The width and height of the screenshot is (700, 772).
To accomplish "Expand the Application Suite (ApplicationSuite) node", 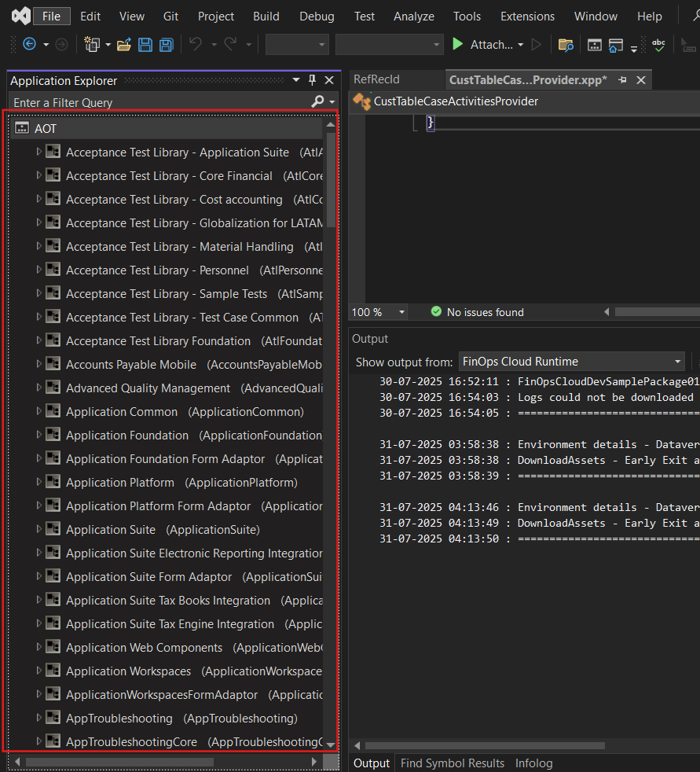I will 38,529.
